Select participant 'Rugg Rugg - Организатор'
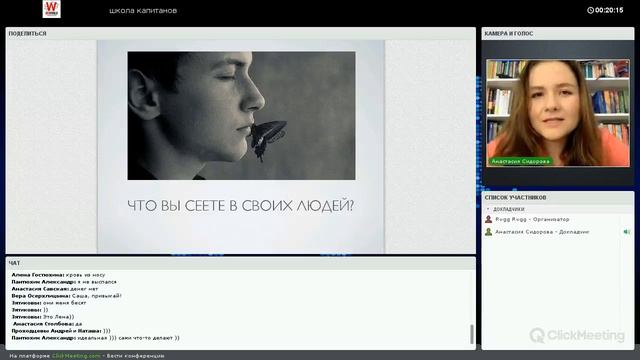Viewport: 640px width, 360px height. click(x=532, y=220)
